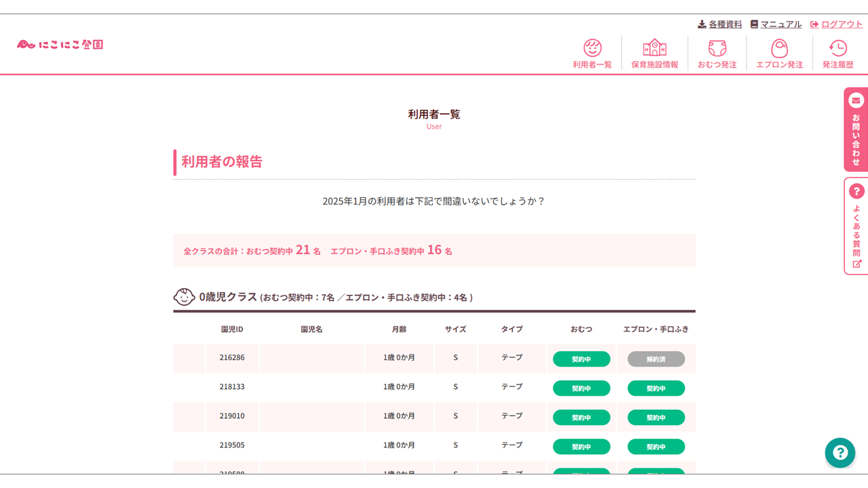Open the エプロン発注 apron icon
868x488 pixels.
point(778,49)
